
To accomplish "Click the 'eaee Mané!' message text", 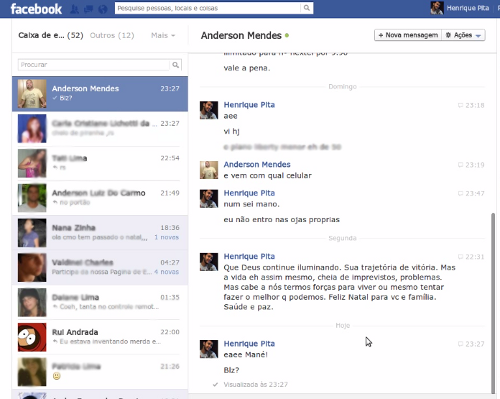I will click(245, 355).
